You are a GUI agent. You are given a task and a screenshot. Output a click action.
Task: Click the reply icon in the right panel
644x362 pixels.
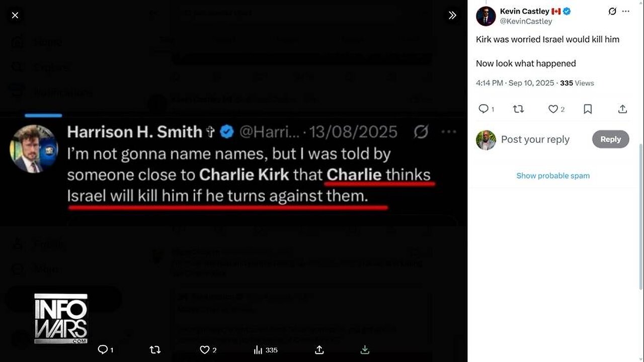pyautogui.click(x=483, y=109)
